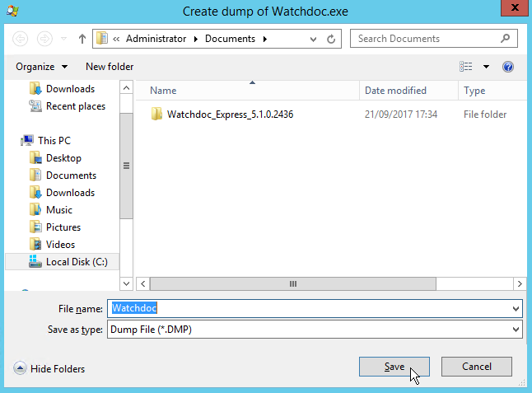
Task: Click the Music folder icon
Action: 35,210
